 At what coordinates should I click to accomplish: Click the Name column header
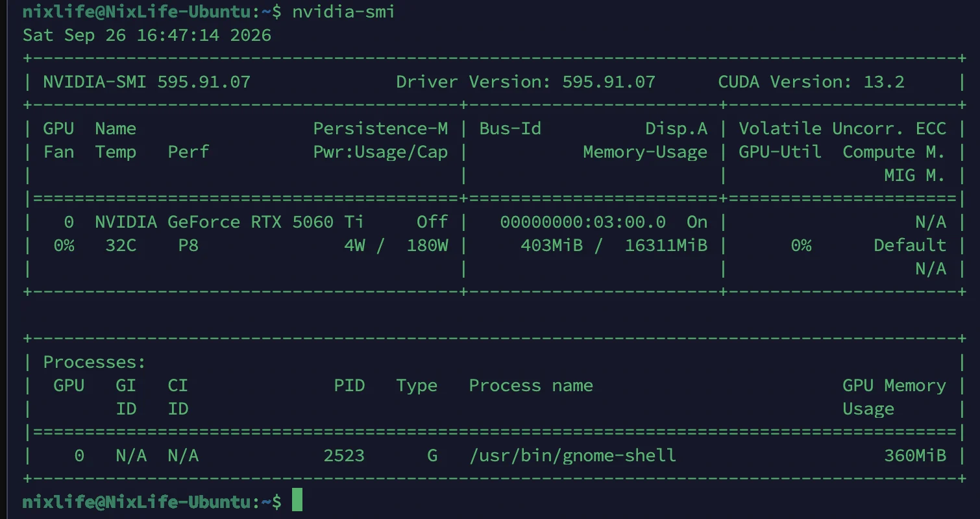coord(116,128)
